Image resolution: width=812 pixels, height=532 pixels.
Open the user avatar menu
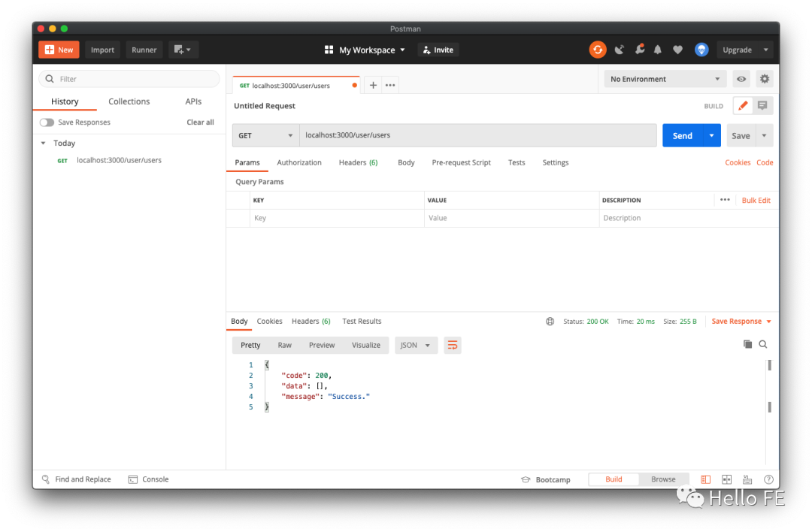(701, 50)
